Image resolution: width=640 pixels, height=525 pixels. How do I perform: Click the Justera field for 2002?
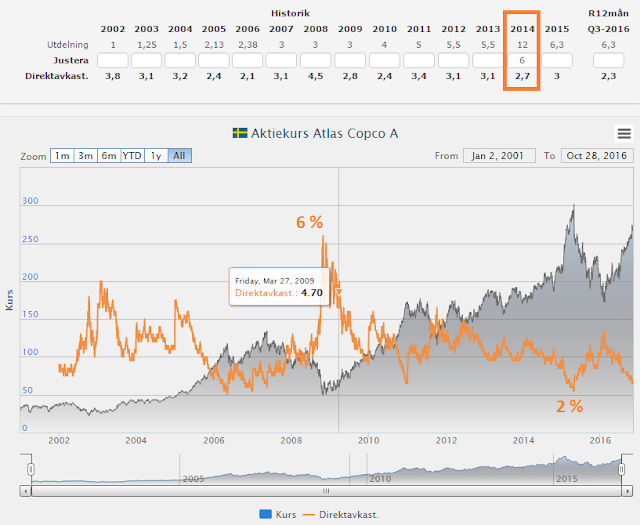coord(113,60)
